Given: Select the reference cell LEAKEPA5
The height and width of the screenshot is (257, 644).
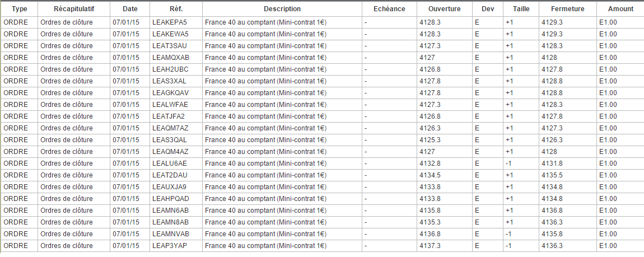Looking at the screenshot, I should pyautogui.click(x=170, y=22).
